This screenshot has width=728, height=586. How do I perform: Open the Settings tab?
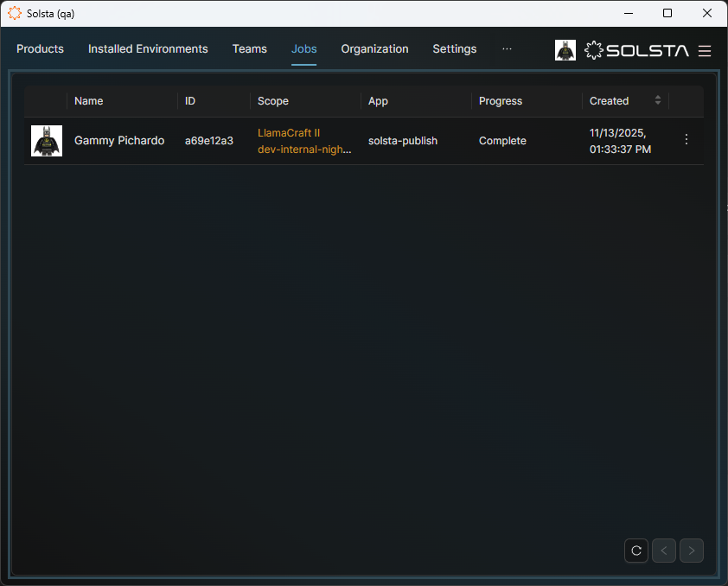(454, 49)
